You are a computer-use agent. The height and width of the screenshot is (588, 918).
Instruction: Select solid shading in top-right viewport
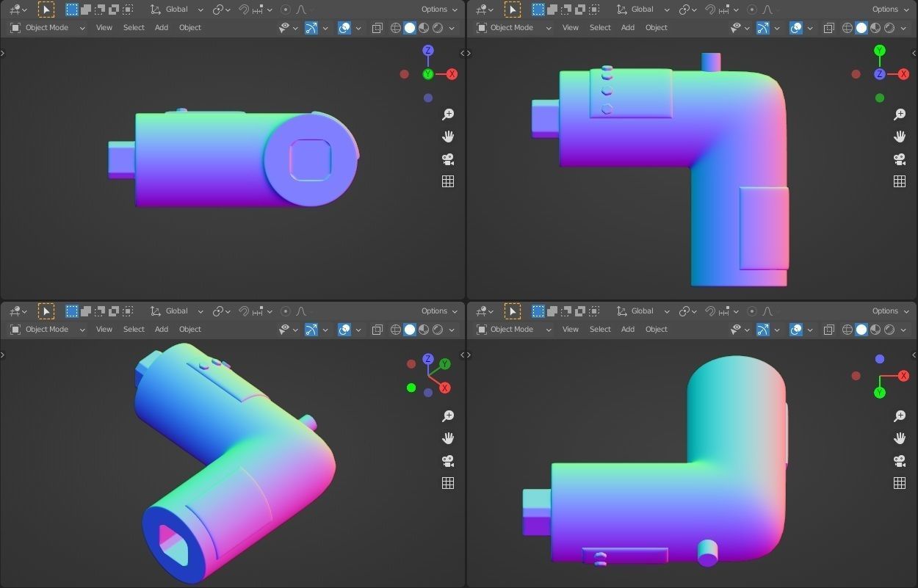click(861, 28)
